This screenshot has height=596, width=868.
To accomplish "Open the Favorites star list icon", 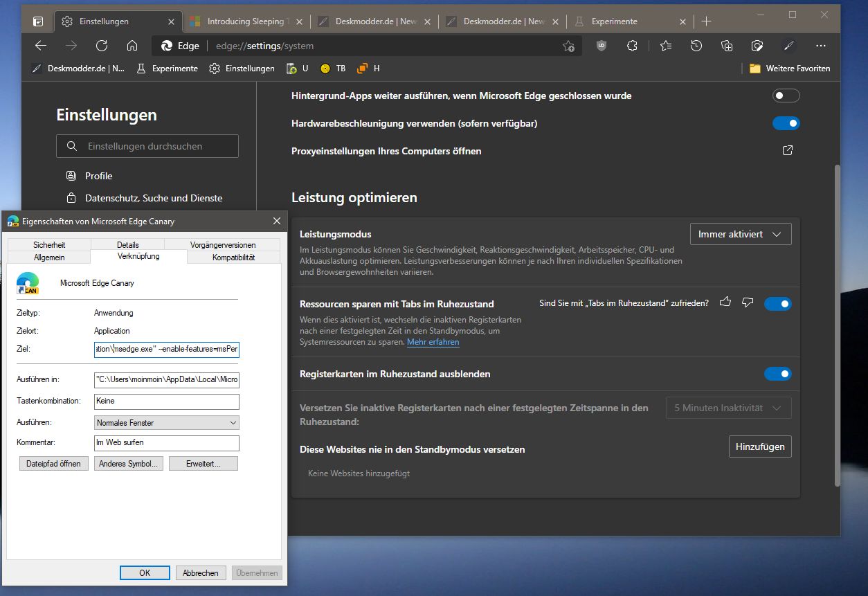I will pyautogui.click(x=666, y=46).
